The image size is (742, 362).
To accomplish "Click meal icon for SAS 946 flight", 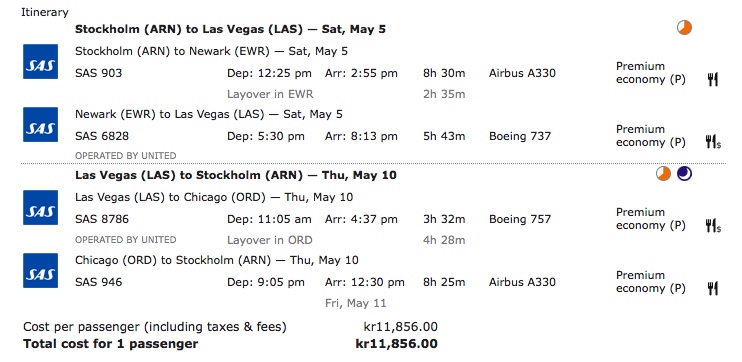I will click(713, 288).
